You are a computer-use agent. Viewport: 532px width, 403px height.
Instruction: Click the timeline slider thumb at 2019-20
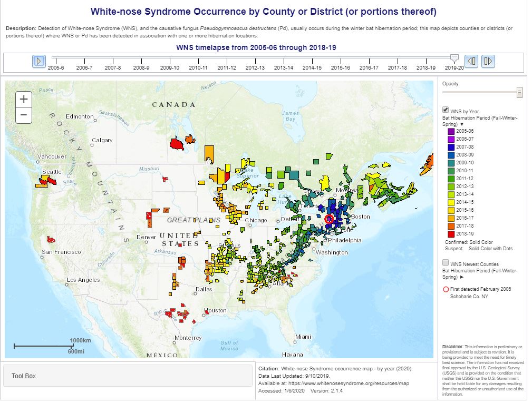coord(454,58)
